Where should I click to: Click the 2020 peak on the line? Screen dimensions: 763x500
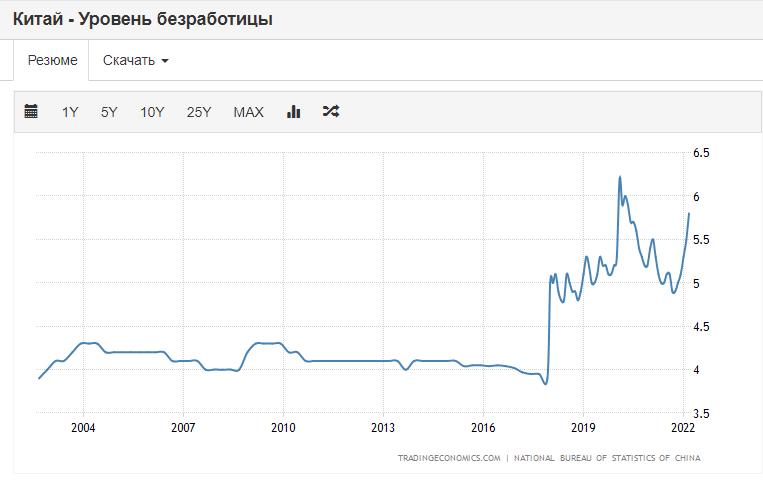pos(620,178)
